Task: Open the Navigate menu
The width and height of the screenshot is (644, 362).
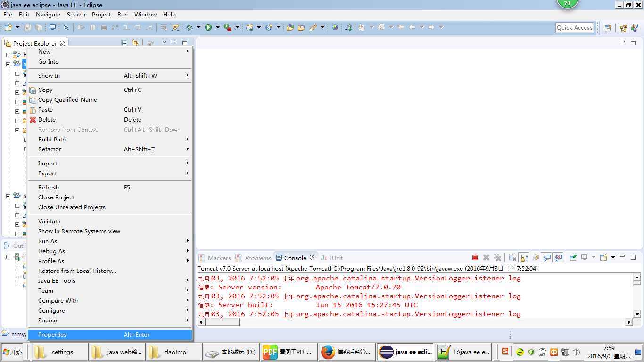Action: 48,15
